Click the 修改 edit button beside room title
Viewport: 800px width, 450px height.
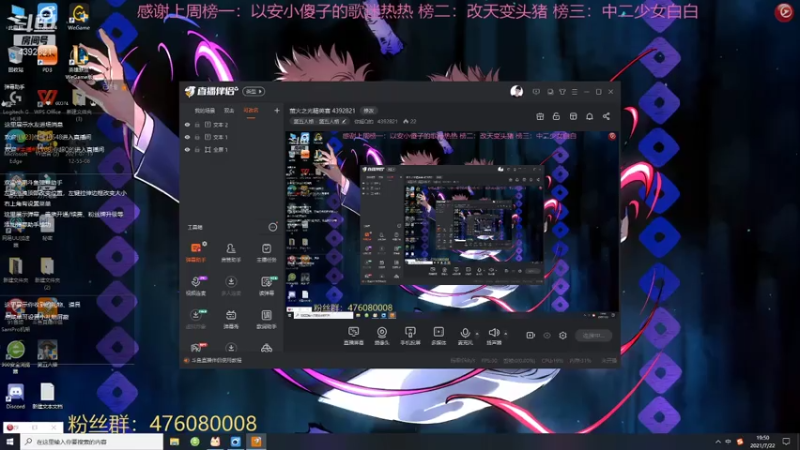pos(368,110)
